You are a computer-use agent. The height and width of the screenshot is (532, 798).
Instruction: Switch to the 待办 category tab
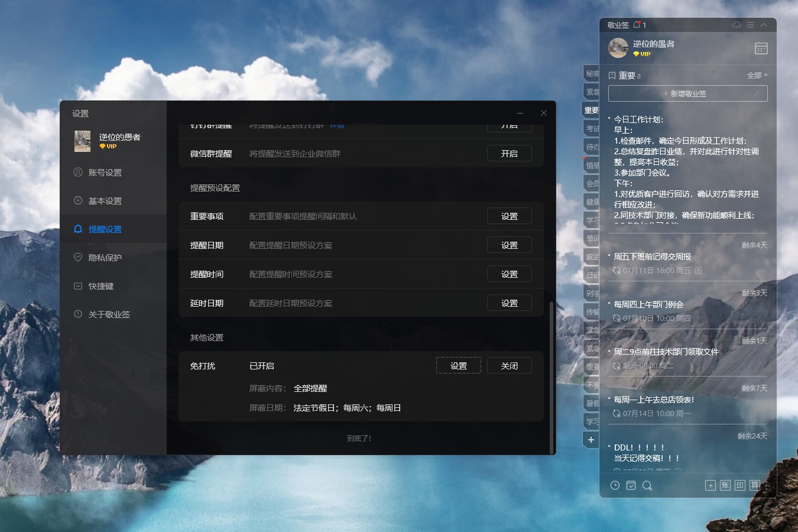point(592,147)
